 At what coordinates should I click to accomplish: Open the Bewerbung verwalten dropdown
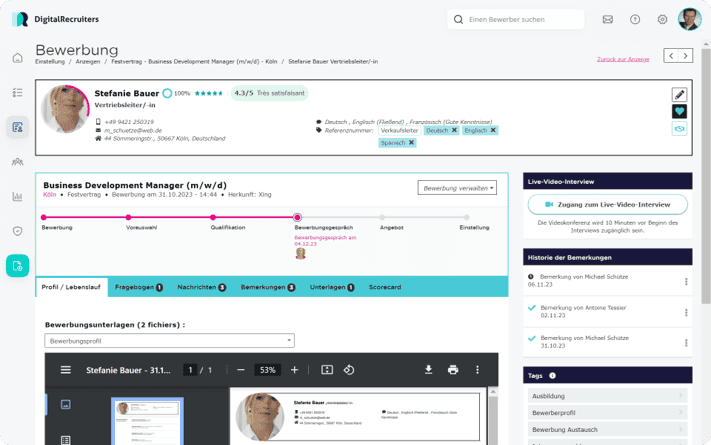tap(457, 187)
